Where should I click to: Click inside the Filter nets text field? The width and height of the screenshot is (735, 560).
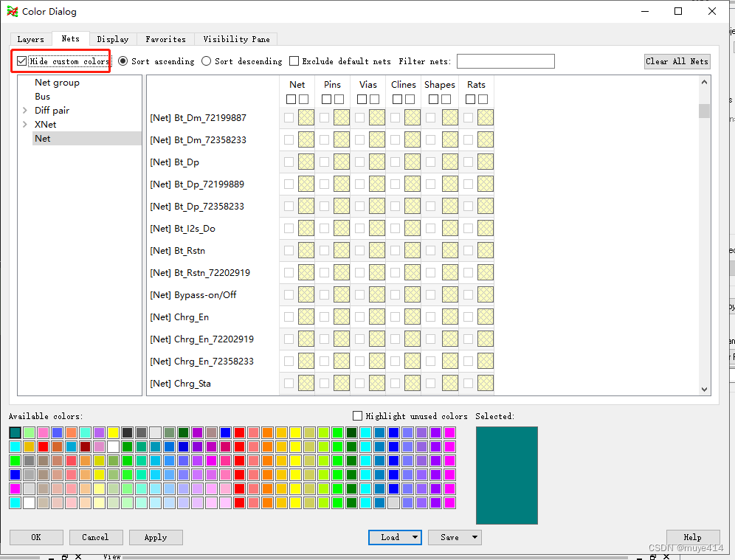(x=505, y=61)
